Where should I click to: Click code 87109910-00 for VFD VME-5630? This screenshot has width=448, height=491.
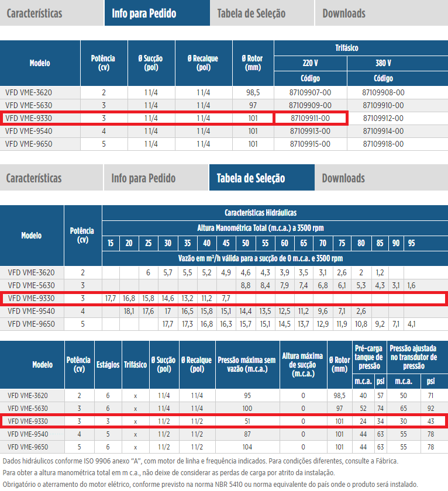(383, 105)
